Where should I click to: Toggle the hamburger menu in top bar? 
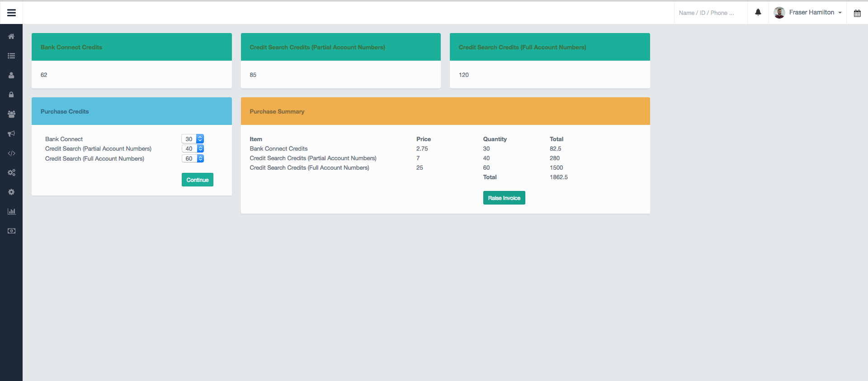tap(11, 13)
